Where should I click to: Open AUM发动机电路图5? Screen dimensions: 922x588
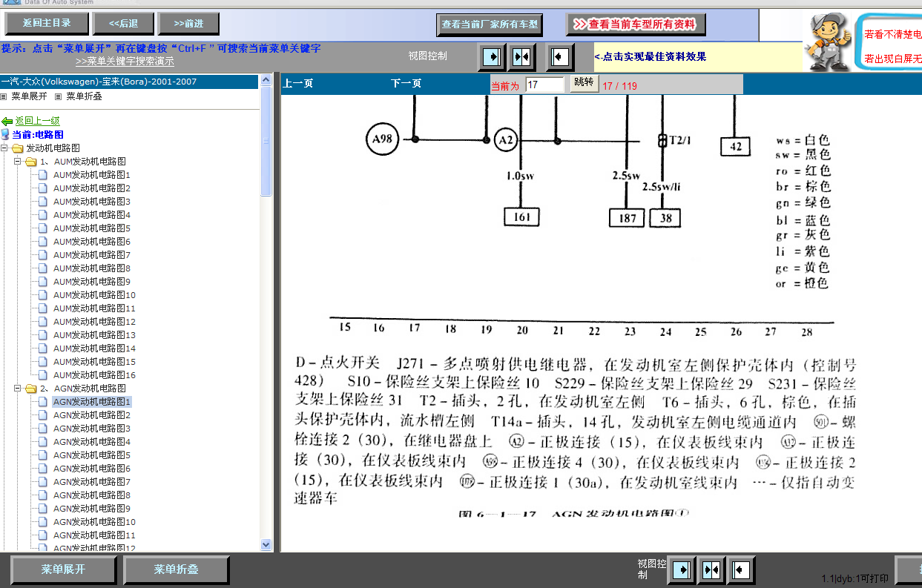[x=91, y=228]
